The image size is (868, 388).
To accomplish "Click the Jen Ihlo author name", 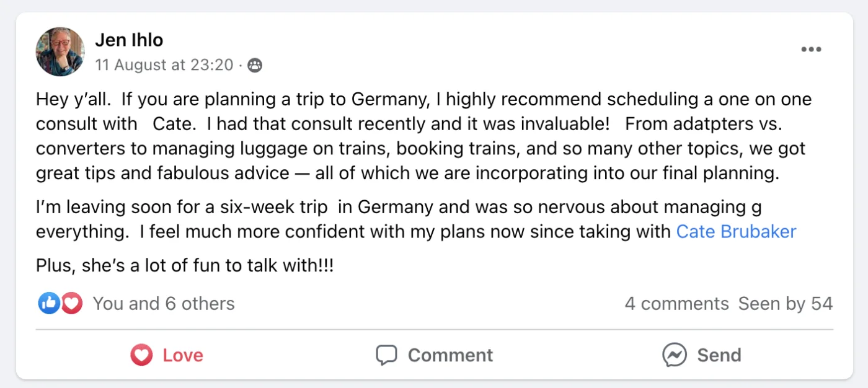I will pos(129,40).
